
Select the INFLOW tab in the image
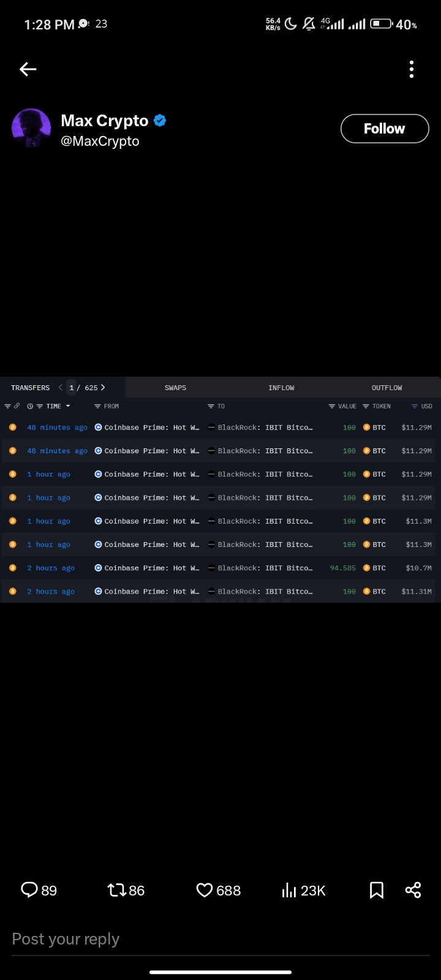coord(281,388)
